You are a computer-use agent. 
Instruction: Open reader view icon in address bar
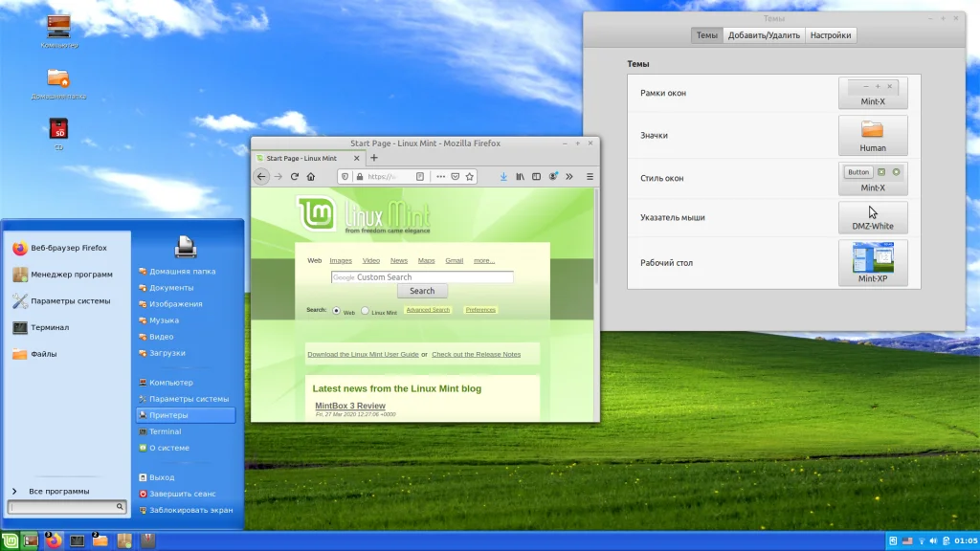pyautogui.click(x=420, y=177)
